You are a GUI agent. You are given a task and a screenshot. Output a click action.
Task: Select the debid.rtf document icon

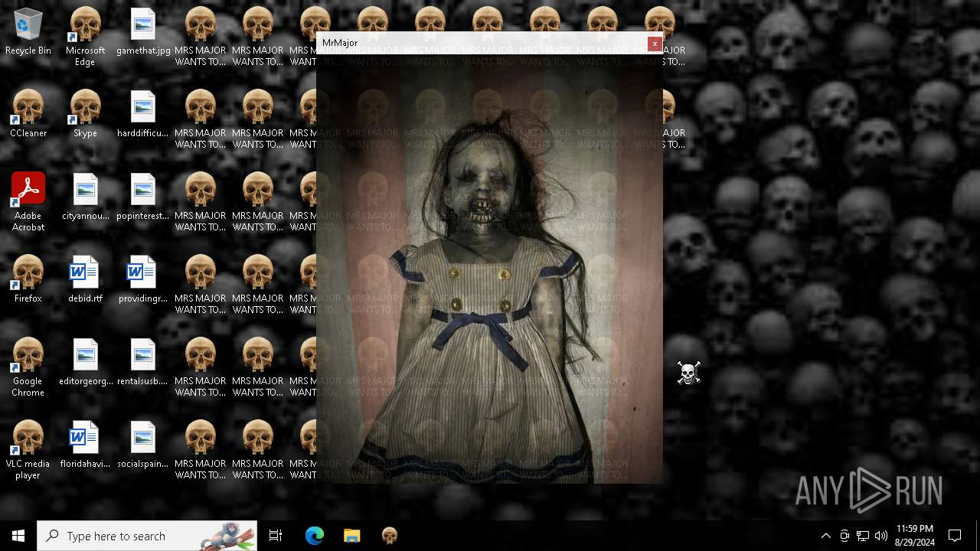tap(85, 279)
